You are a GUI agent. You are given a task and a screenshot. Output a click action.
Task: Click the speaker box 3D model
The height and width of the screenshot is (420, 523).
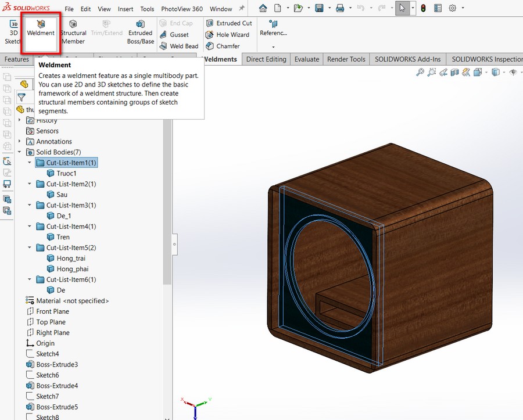[x=380, y=259]
